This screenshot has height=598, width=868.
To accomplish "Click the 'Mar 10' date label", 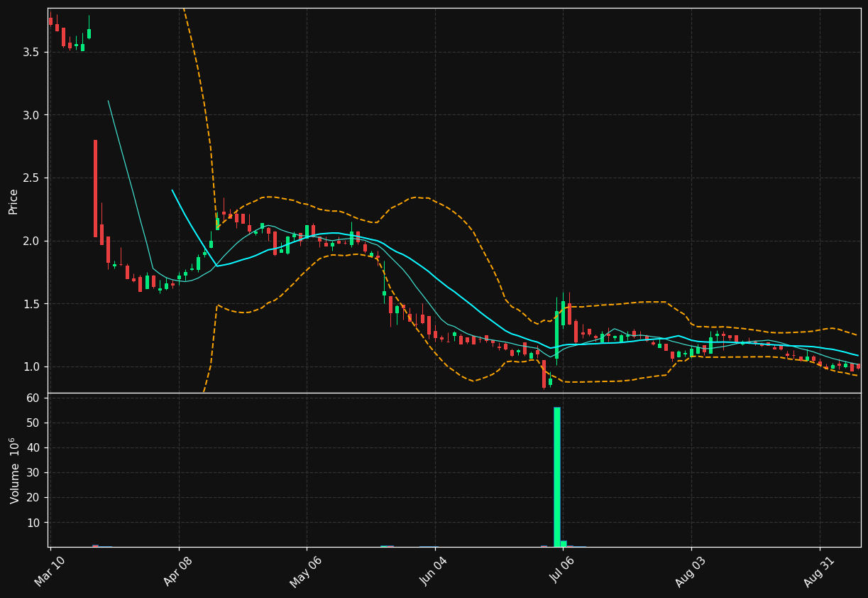I will pyautogui.click(x=49, y=571).
